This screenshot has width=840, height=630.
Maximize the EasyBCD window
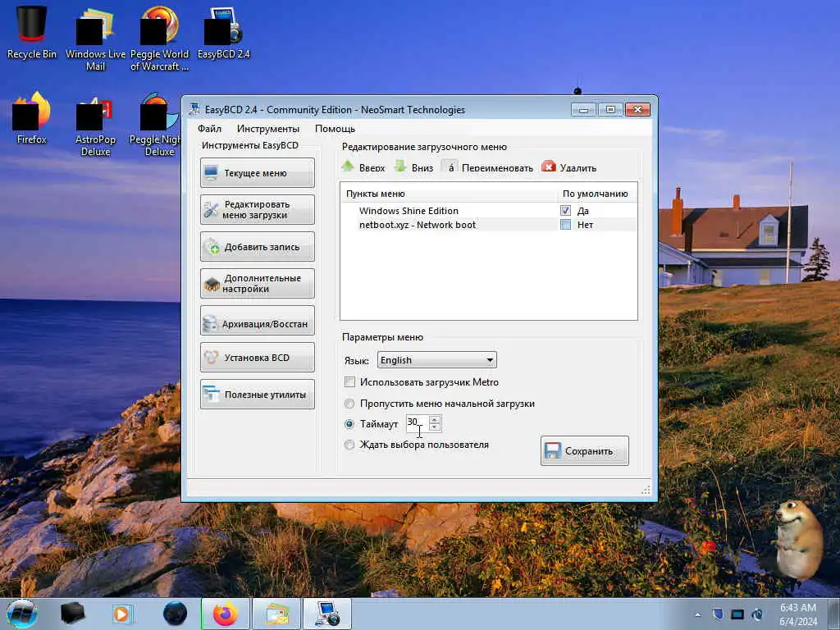click(x=610, y=109)
